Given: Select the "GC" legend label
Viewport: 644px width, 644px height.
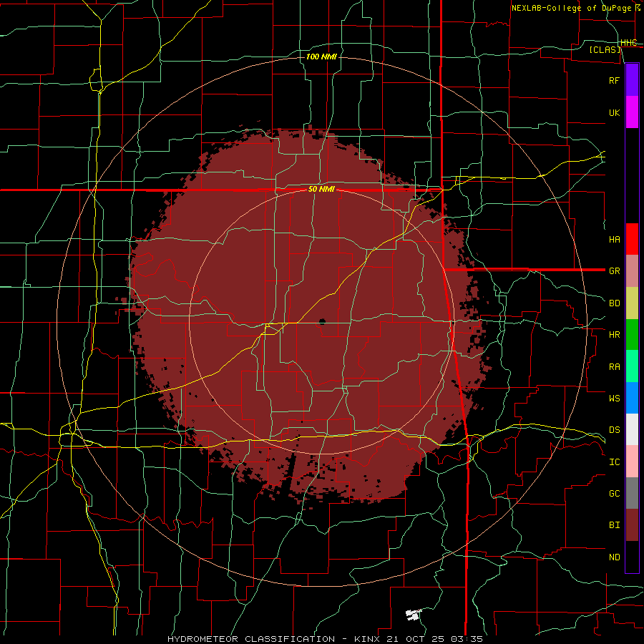Looking at the screenshot, I should (614, 494).
